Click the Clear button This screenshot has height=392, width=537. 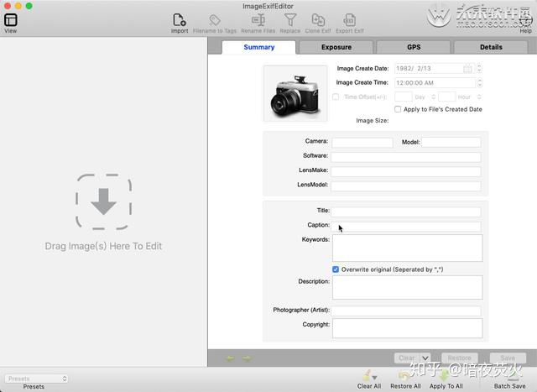407,358
